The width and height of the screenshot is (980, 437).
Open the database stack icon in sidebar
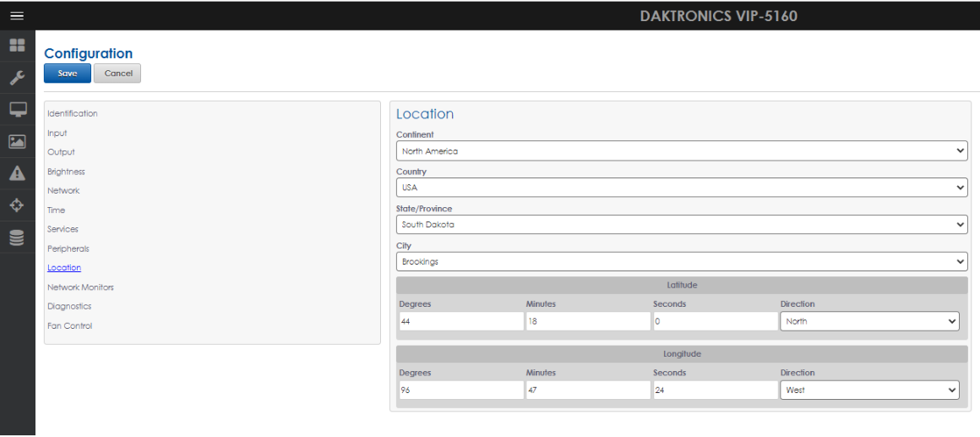click(x=17, y=238)
